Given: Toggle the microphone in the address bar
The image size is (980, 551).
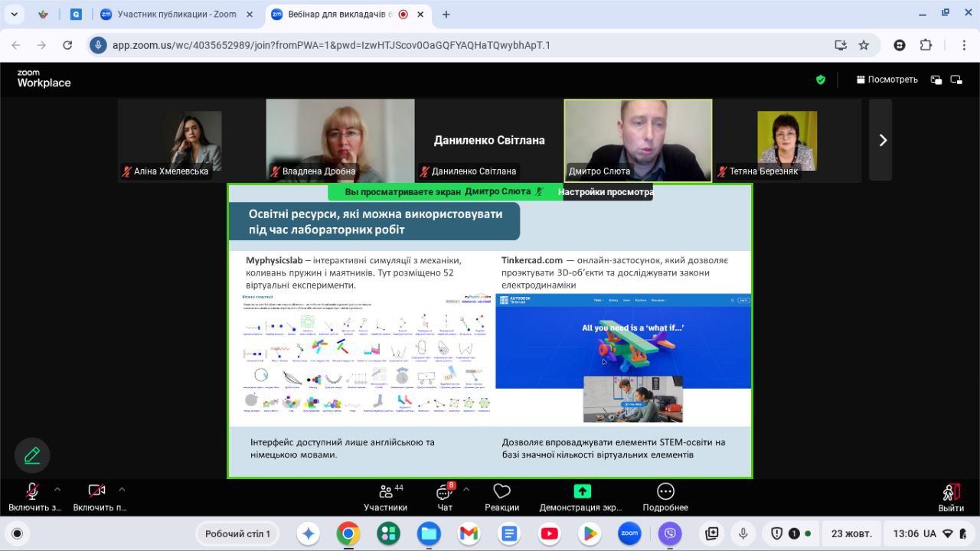Looking at the screenshot, I should point(98,45).
